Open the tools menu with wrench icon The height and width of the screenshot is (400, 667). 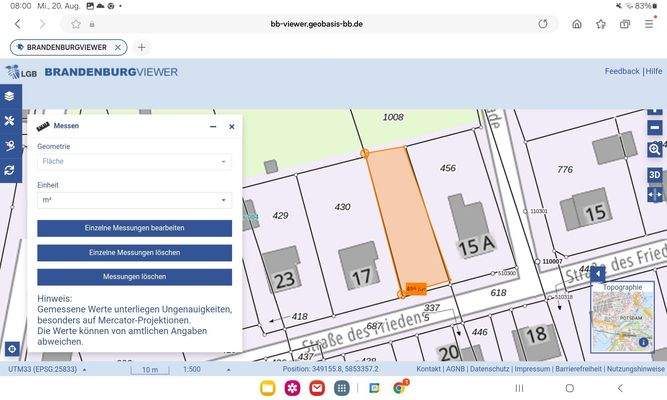pos(10,121)
